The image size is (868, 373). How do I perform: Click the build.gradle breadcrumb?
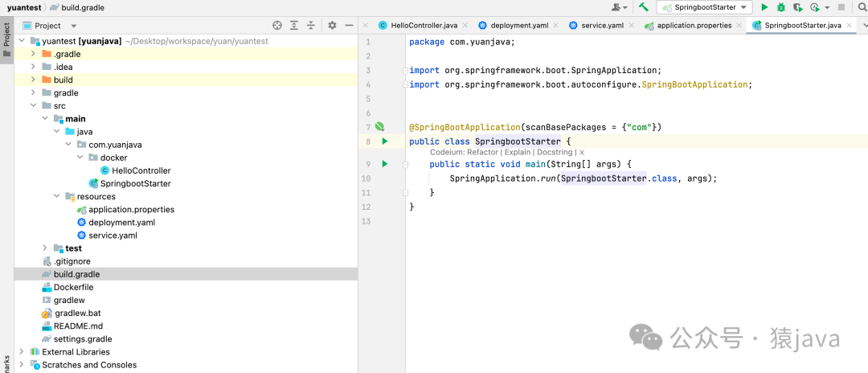click(77, 8)
